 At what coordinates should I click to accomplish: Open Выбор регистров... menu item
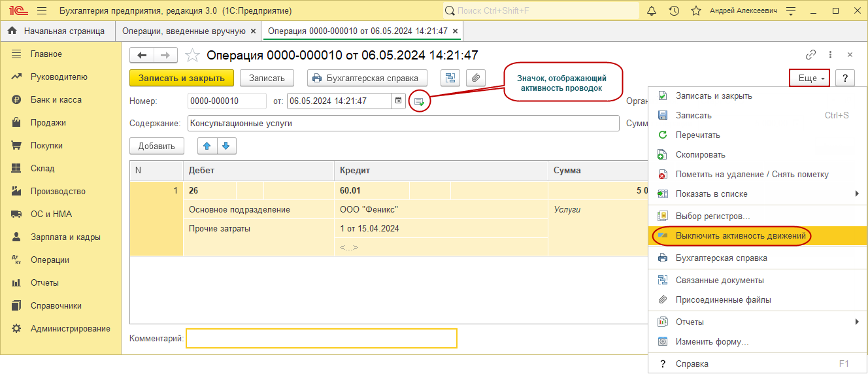pos(758,216)
